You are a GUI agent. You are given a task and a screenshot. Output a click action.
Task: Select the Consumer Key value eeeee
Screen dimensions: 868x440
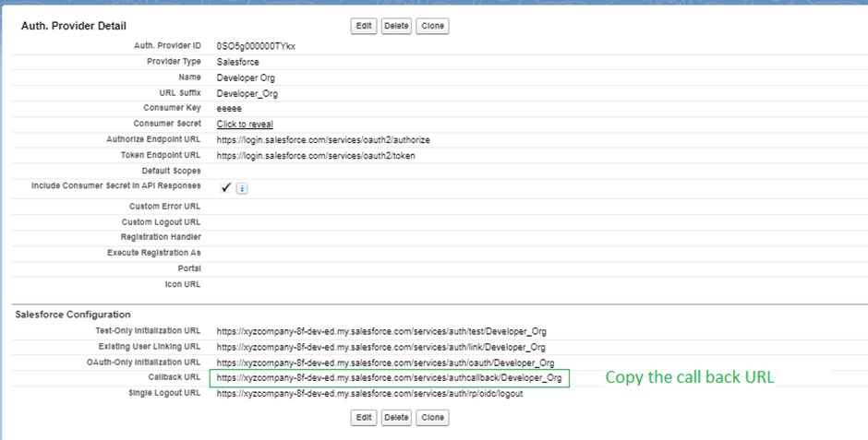(229, 109)
